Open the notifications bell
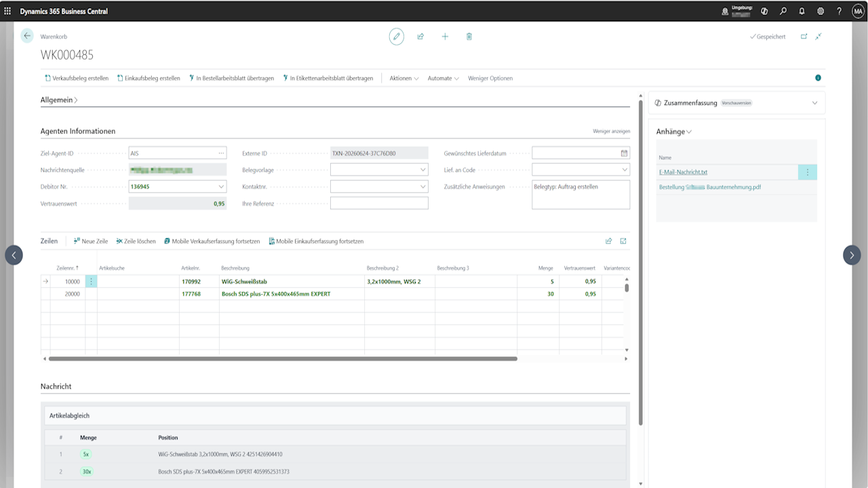Image resolution: width=868 pixels, height=488 pixels. click(x=802, y=11)
